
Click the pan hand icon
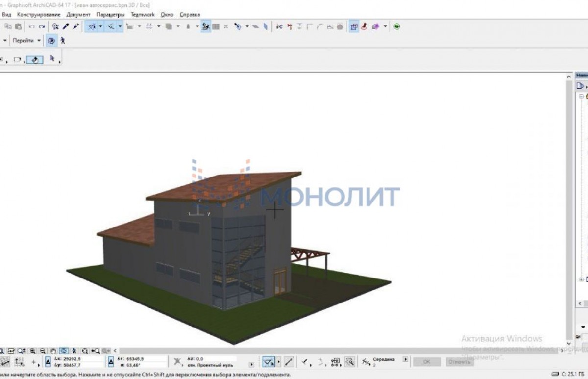(53, 351)
